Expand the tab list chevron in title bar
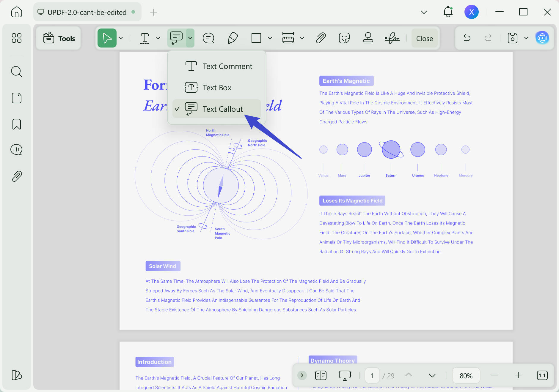The image size is (559, 392). click(x=424, y=12)
